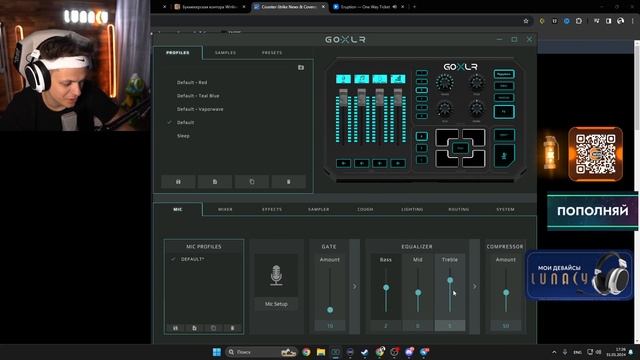
Task: Open the Mixer settings tab
Action: click(x=225, y=209)
